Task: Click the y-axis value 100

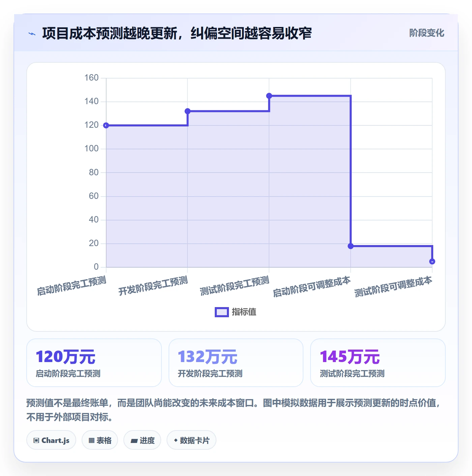Action: pyautogui.click(x=91, y=149)
